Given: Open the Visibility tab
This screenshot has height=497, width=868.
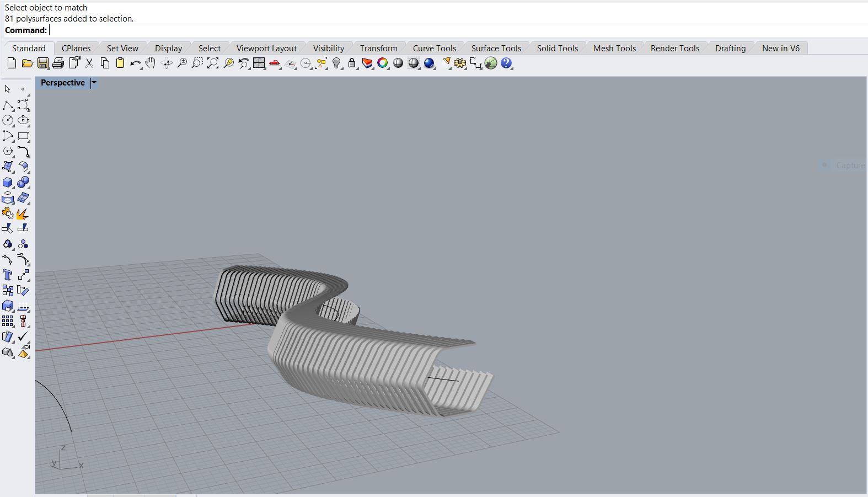Looking at the screenshot, I should 329,48.
